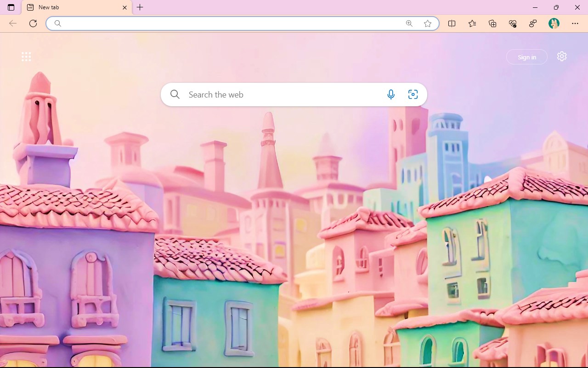Open the profile avatar menu
Viewport: 588px width, 368px height.
(554, 23)
